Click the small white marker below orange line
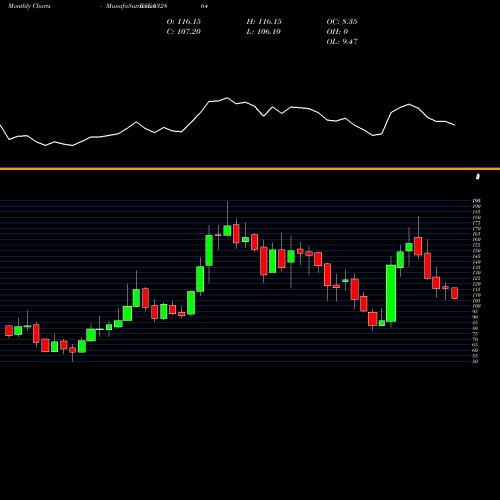Screen dimensions: 500x500 pyautogui.click(x=478, y=176)
